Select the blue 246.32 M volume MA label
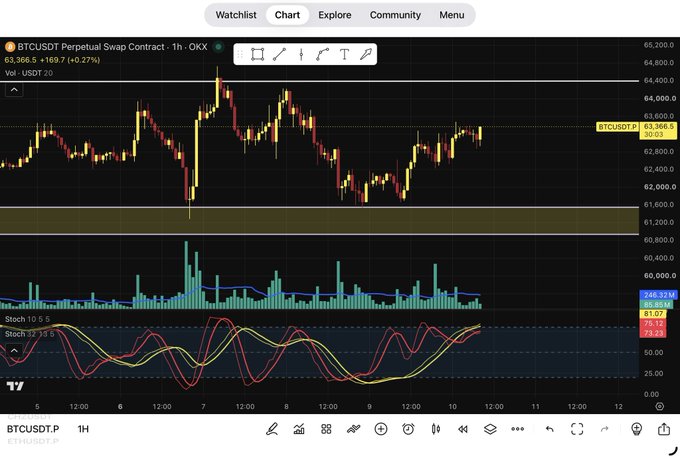Image resolution: width=680 pixels, height=458 pixels. [659, 295]
